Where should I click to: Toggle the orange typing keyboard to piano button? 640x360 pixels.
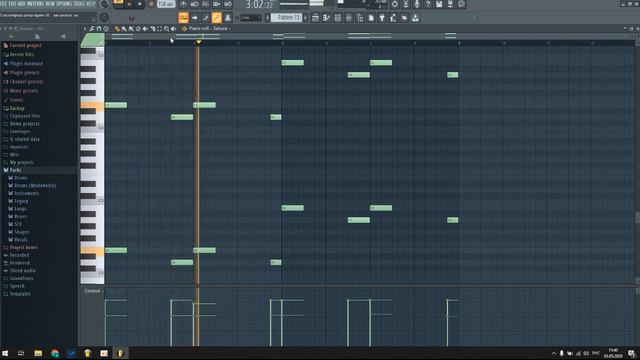(183, 18)
